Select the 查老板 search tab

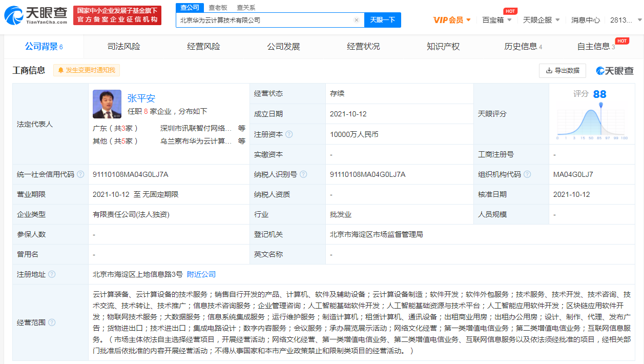pos(218,8)
